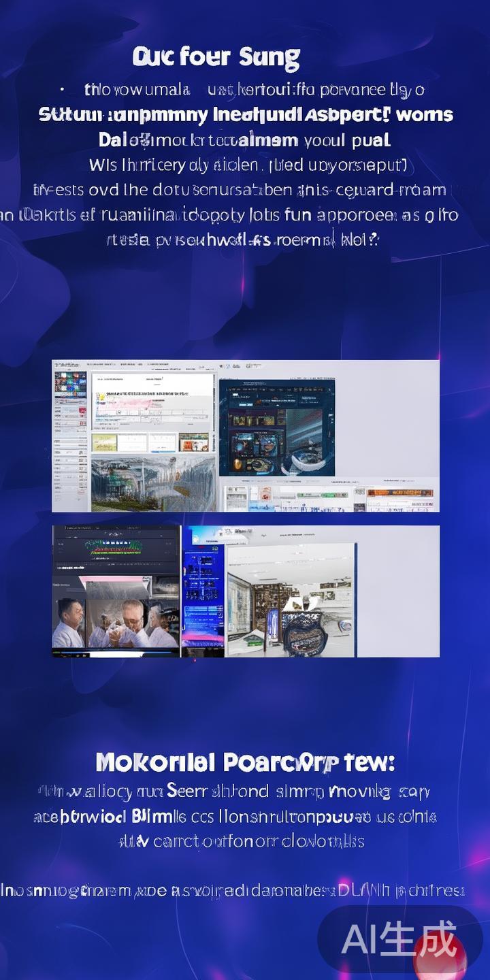The image size is (490, 980).
Task: Select the orange-brown thumbnail ending the thumbnail row
Action: point(193,442)
